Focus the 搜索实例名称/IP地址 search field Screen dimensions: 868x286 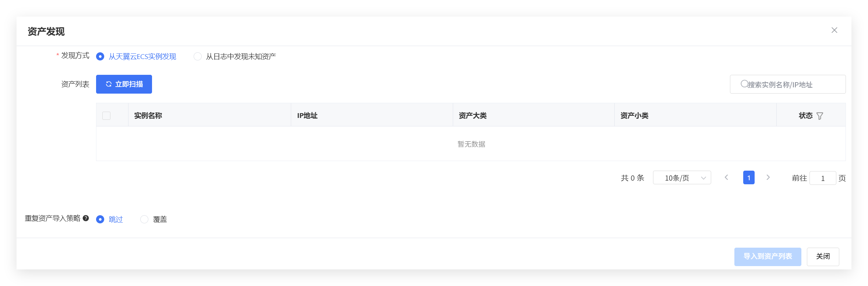click(788, 84)
